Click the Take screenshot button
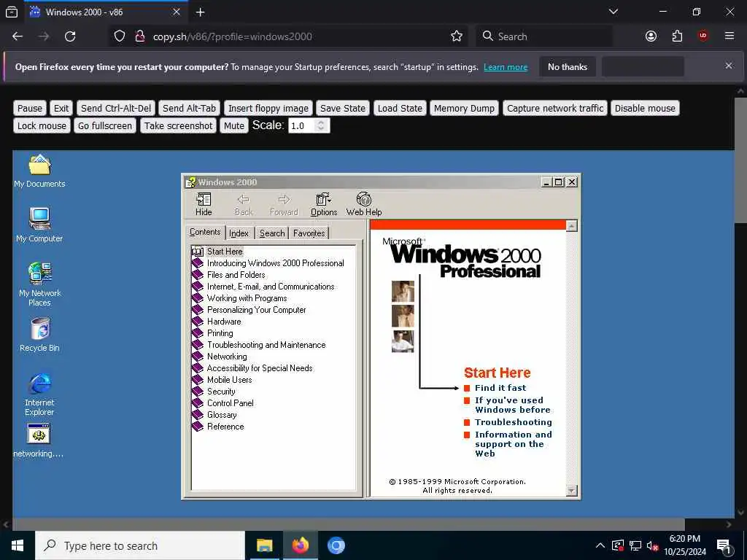The width and height of the screenshot is (747, 560). click(178, 125)
